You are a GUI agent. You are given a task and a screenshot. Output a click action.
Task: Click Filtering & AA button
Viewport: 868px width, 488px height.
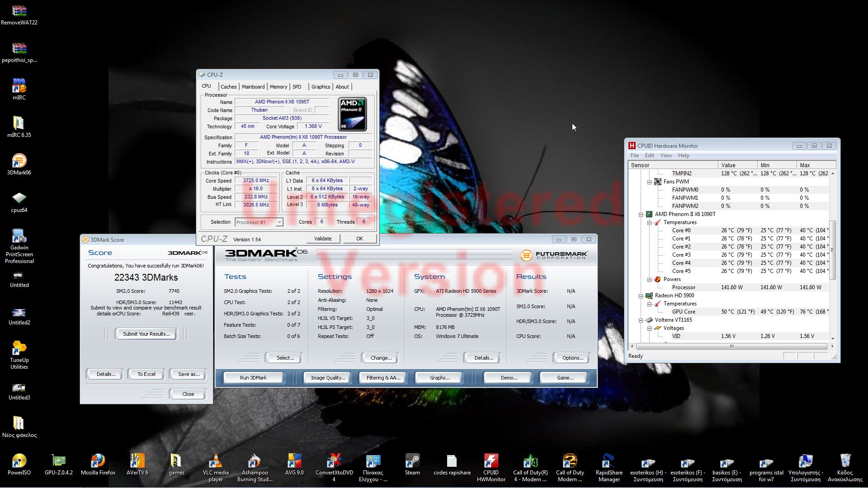(x=383, y=378)
